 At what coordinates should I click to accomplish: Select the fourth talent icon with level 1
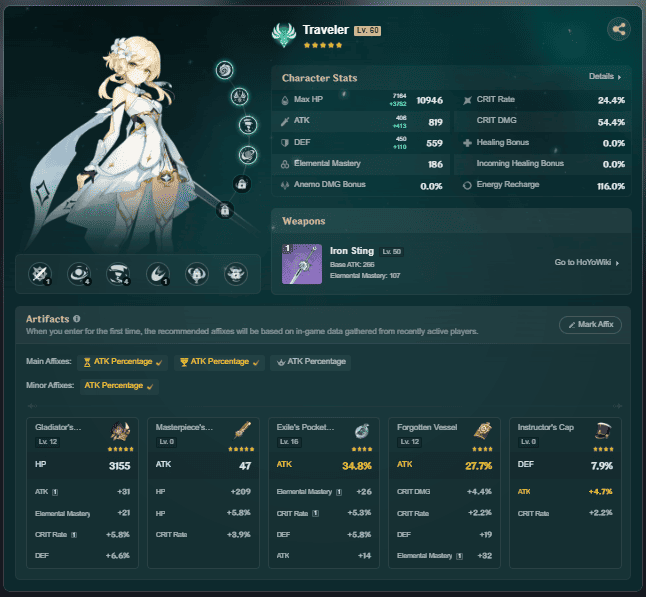click(x=158, y=274)
